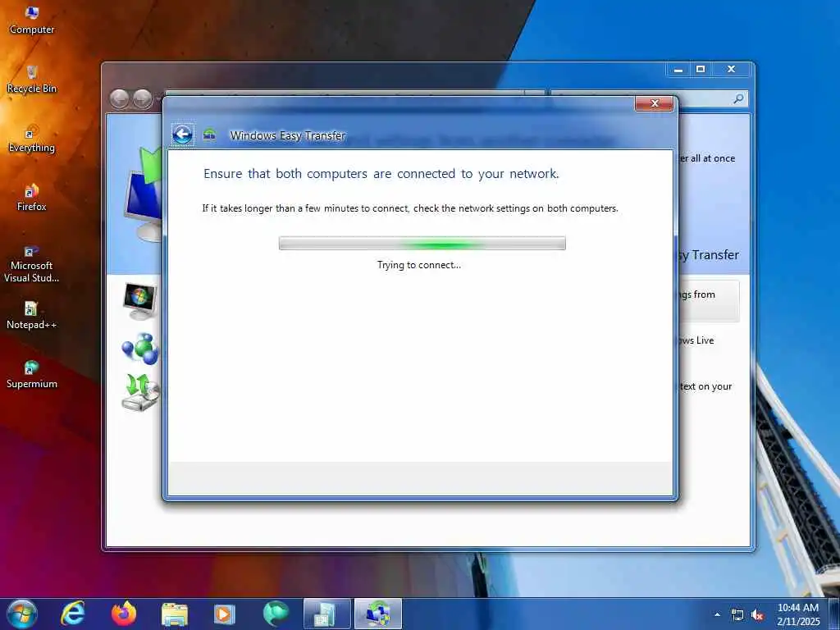This screenshot has height=630, width=840.
Task: Click the Forward button in the background window
Action: point(143,98)
